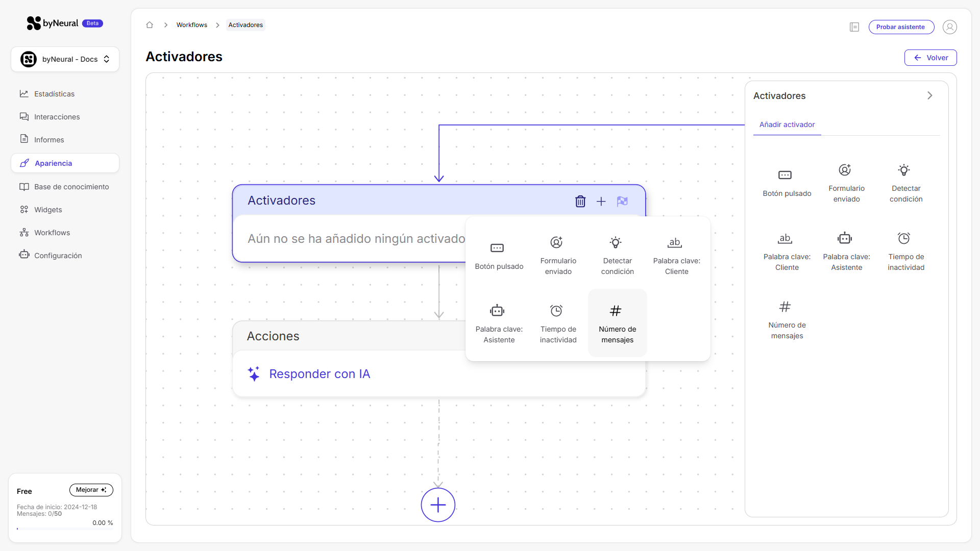Toggle the docs panel icon near Probar asistente
This screenshot has height=551, width=980.
point(854,27)
